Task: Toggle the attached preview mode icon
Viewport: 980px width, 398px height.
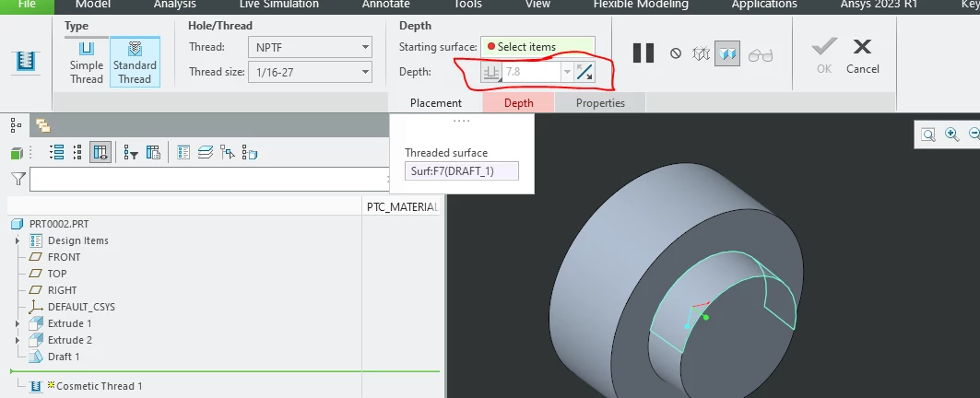Action: [x=726, y=53]
